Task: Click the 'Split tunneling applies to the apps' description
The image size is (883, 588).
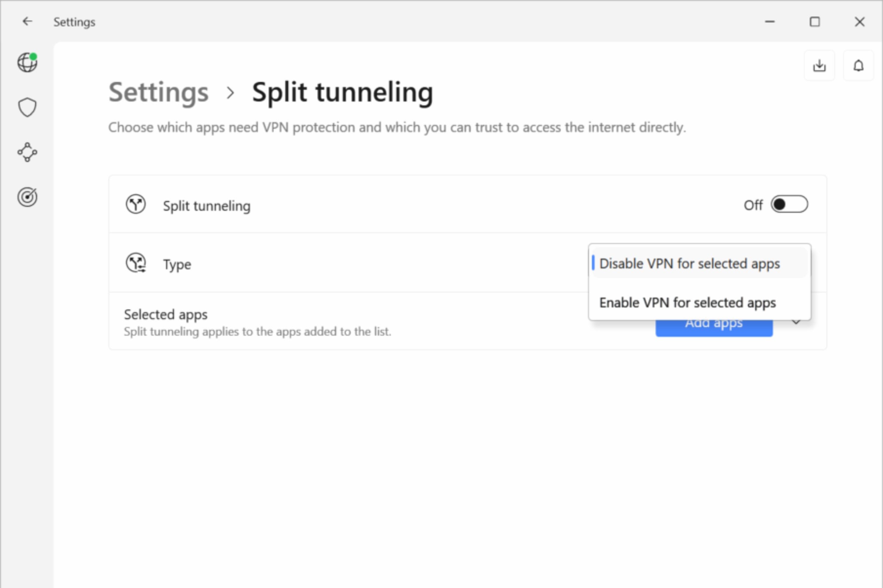Action: pyautogui.click(x=257, y=332)
